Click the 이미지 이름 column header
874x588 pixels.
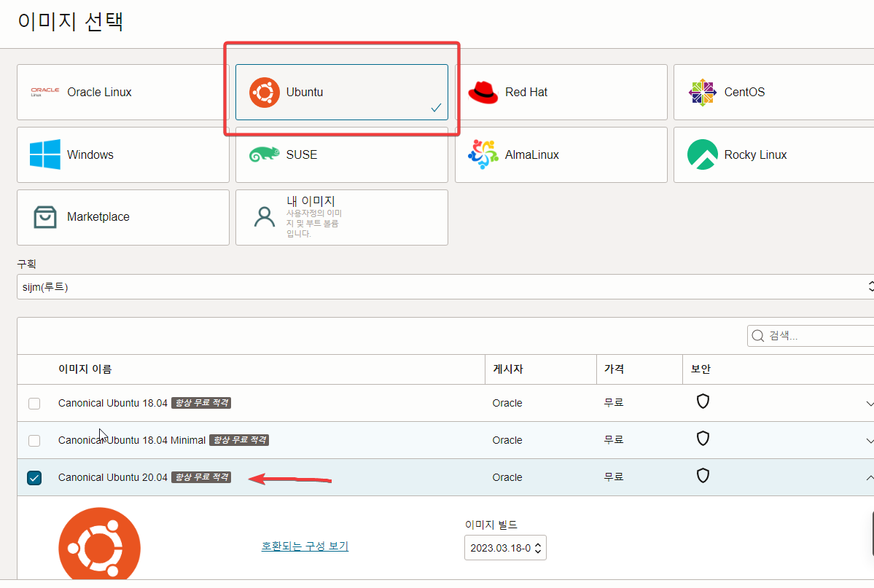coord(85,369)
